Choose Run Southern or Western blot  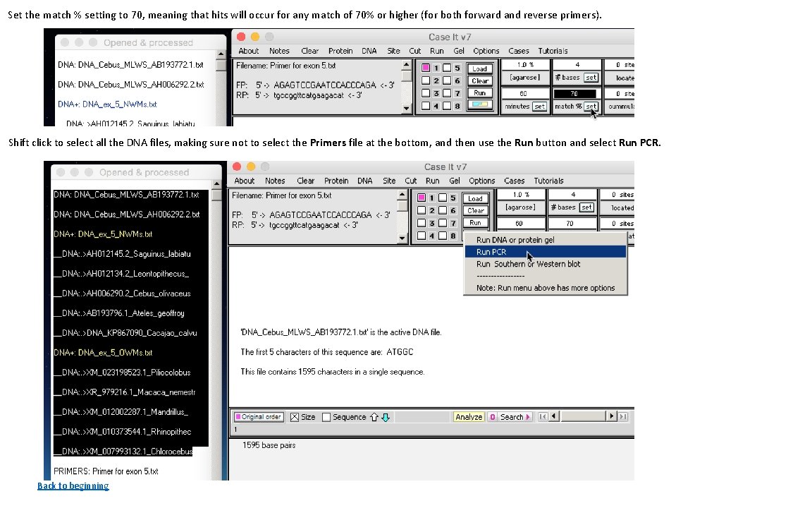pos(545,264)
